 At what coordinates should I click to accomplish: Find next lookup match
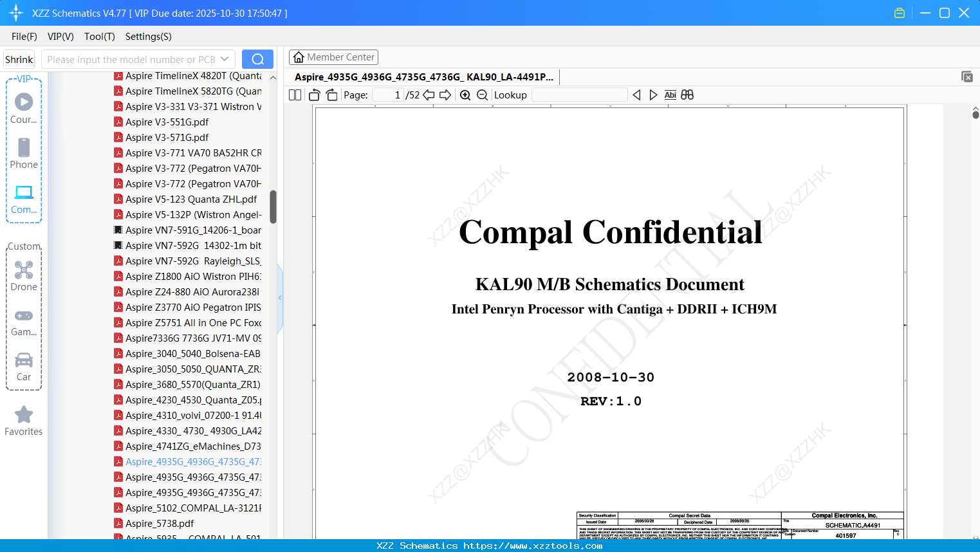(x=653, y=95)
